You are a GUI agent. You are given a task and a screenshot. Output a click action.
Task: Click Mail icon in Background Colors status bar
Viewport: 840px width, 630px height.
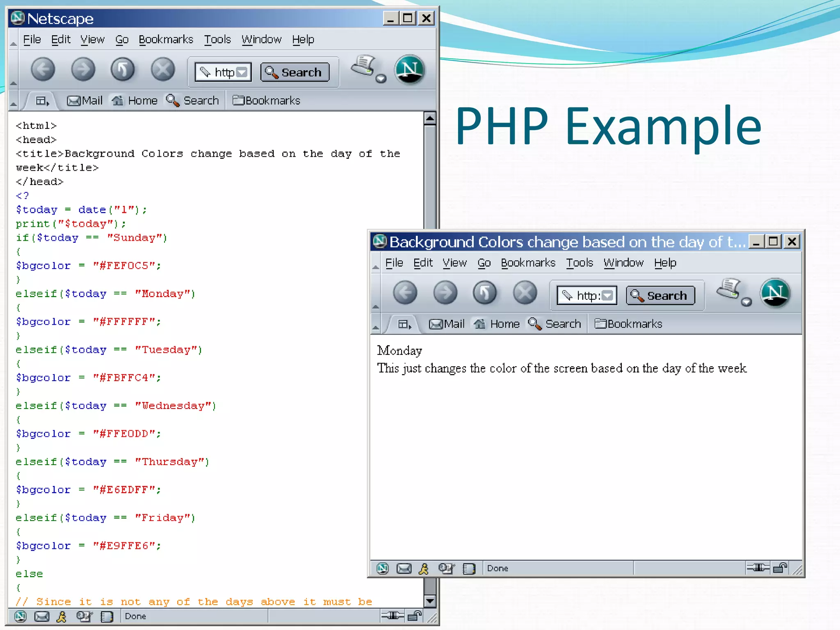[x=404, y=568]
